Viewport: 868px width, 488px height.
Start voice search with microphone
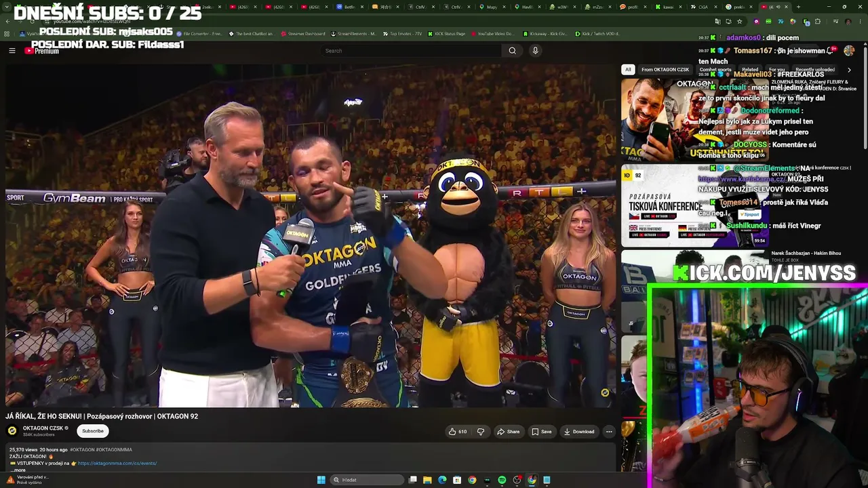point(535,51)
